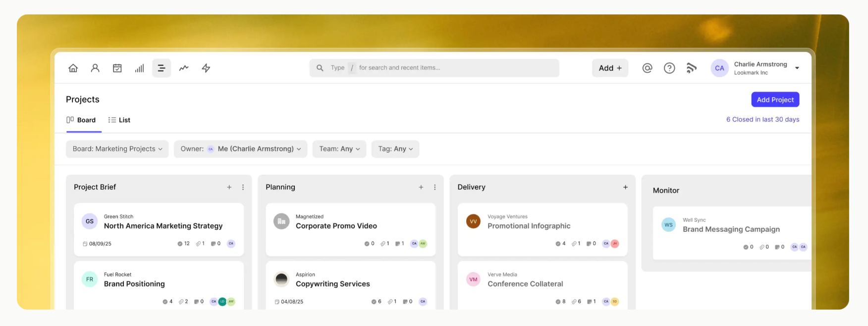The image size is (868, 326).
Task: Click the VV avatar for Voyage Ventures
Action: click(x=473, y=221)
